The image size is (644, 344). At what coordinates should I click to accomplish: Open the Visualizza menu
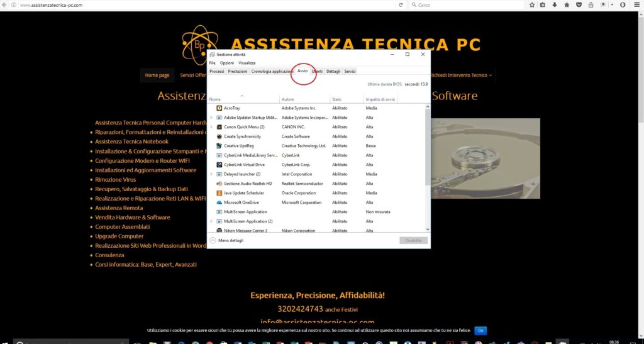pos(247,63)
